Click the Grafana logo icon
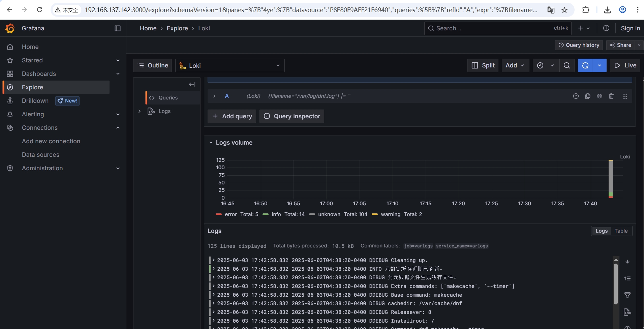 pos(10,28)
